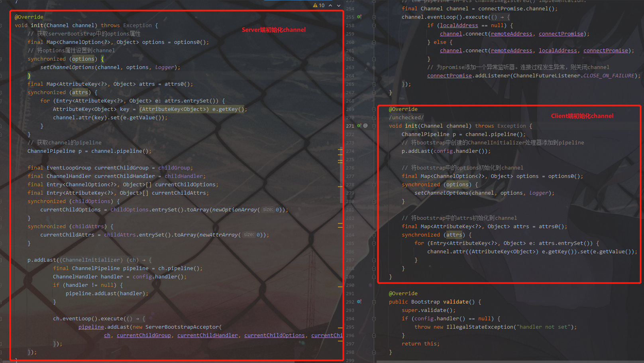This screenshot has height=363, width=644.
Task: Click the validate method name declaration
Action: 456,302
